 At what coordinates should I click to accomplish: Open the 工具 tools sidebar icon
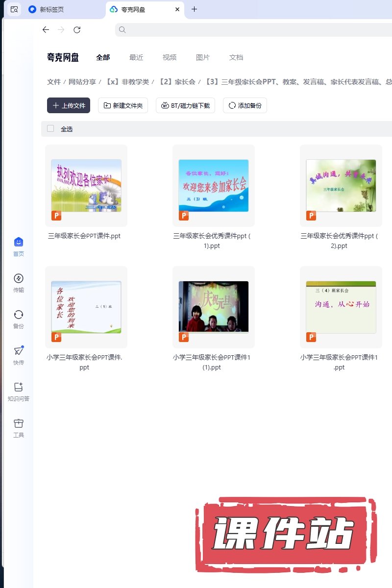pyautogui.click(x=19, y=424)
